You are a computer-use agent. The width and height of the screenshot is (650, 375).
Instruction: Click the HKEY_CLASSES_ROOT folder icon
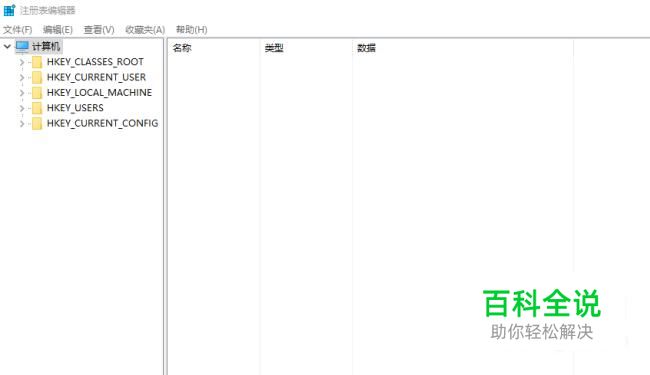37,62
